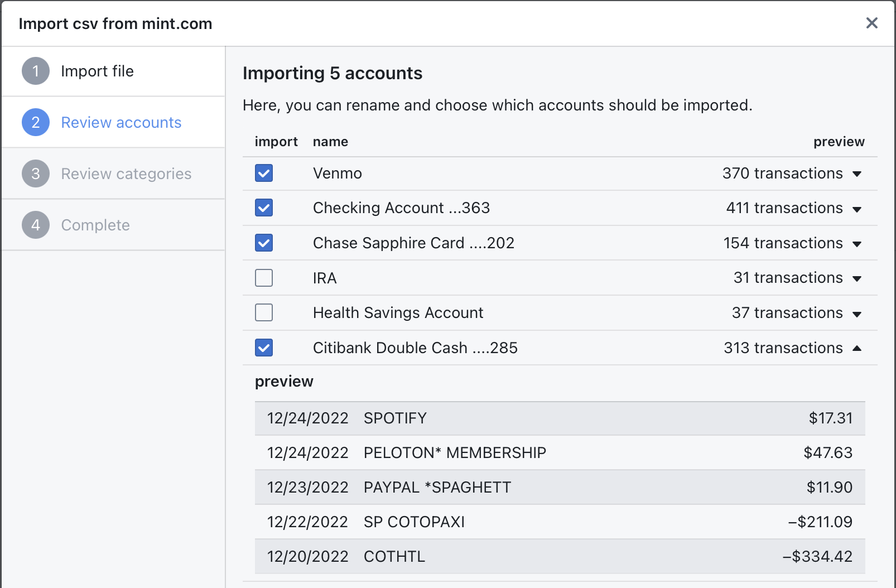This screenshot has width=896, height=588.
Task: Enable importing the IRA account
Action: coord(263,277)
